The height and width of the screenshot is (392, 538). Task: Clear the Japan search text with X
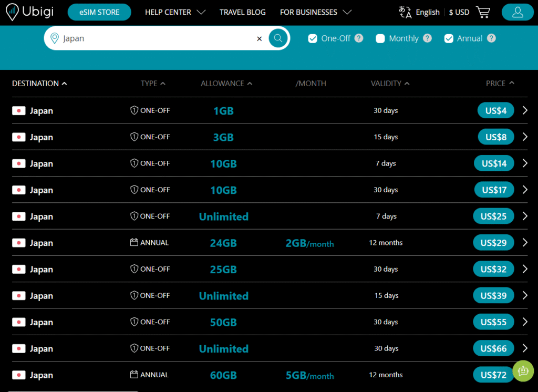259,38
